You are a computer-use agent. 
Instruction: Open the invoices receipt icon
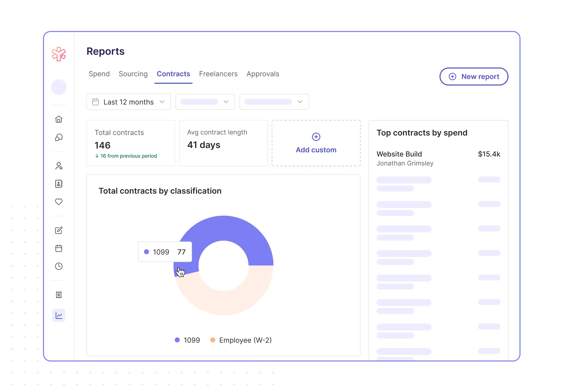coord(59,295)
